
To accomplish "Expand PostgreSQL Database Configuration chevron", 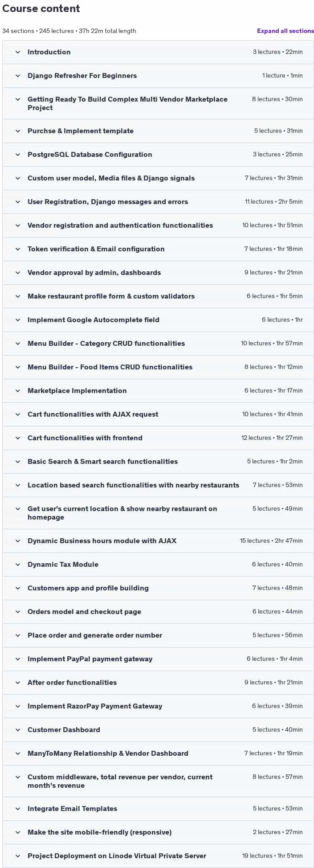I will 18,155.
